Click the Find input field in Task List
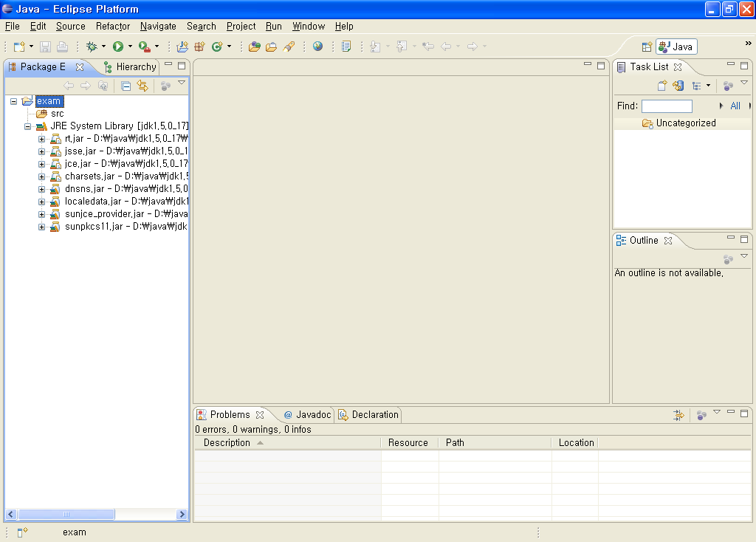 tap(667, 106)
